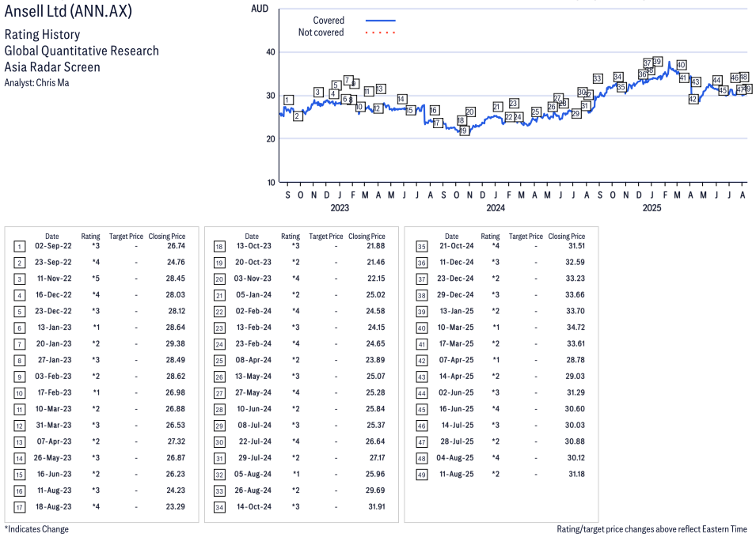Click the Rating History heading

click(43, 35)
